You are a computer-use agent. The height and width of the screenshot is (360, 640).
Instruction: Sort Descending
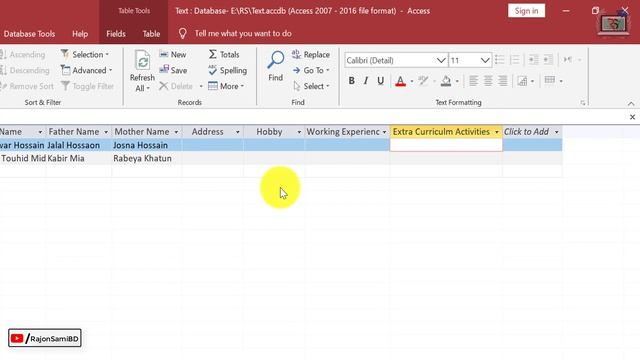click(25, 70)
